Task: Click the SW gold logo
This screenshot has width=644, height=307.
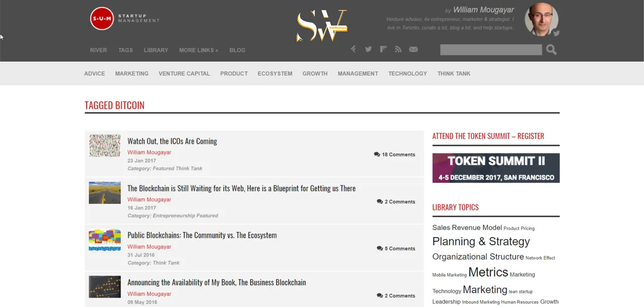Action: [321, 26]
